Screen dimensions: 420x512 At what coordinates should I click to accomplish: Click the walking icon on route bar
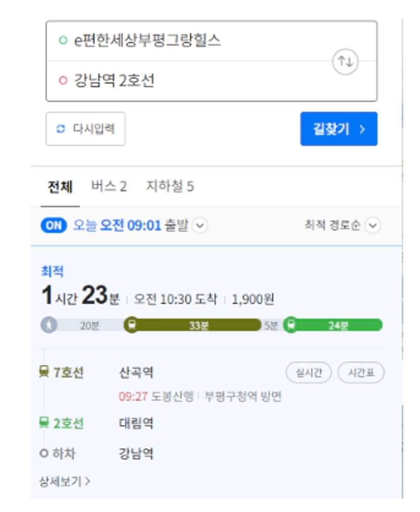49,325
